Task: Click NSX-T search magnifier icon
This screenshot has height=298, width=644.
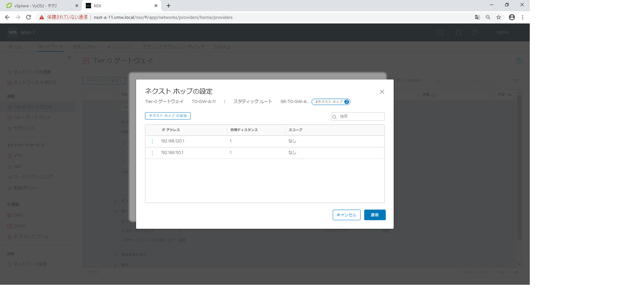Action: click(x=441, y=33)
